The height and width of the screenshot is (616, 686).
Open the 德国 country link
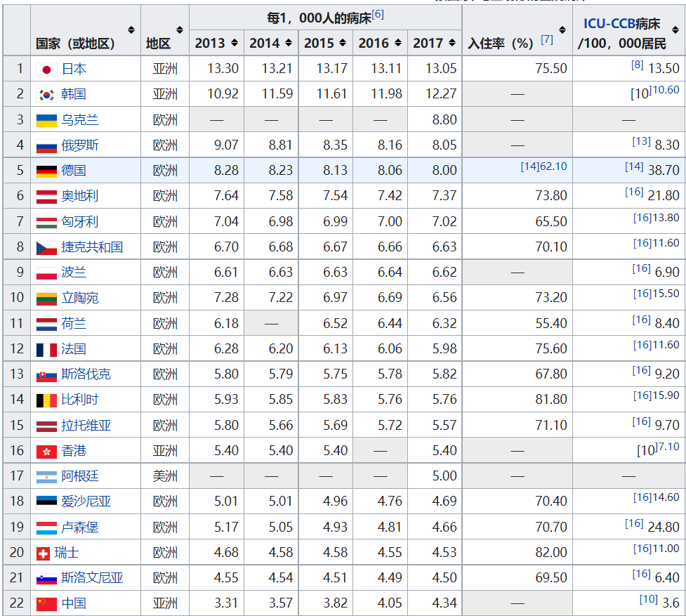tap(74, 170)
